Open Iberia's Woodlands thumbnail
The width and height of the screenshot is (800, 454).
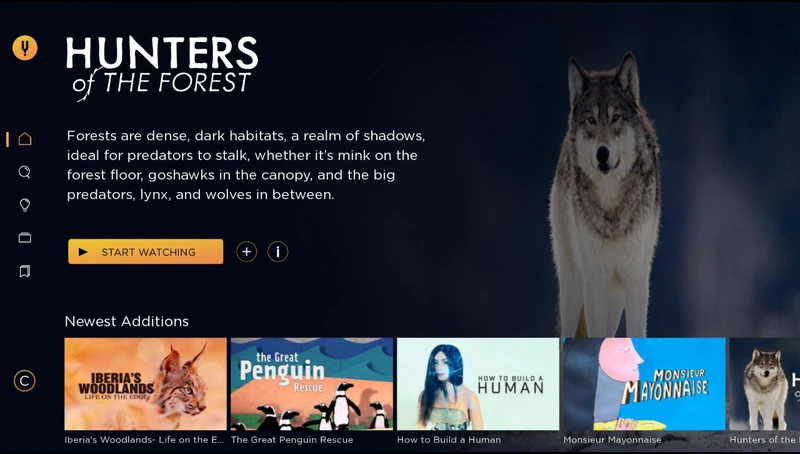[x=145, y=384]
